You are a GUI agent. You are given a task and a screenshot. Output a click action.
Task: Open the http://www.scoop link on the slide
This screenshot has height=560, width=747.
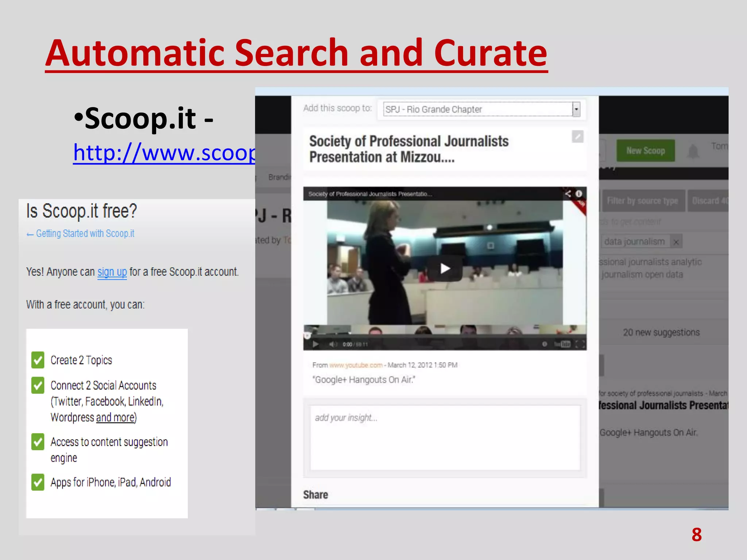[164, 152]
